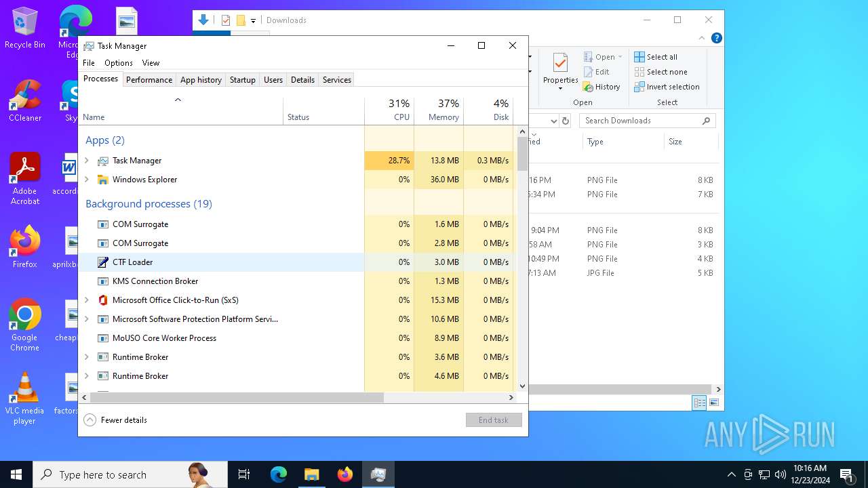Open the View menu in Task Manager

tap(151, 63)
